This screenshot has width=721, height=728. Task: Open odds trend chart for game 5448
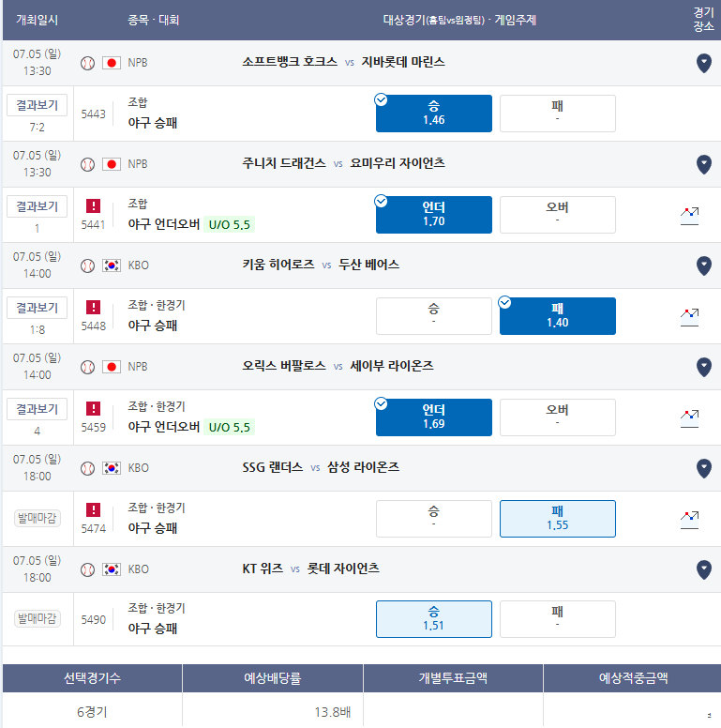pos(689,317)
